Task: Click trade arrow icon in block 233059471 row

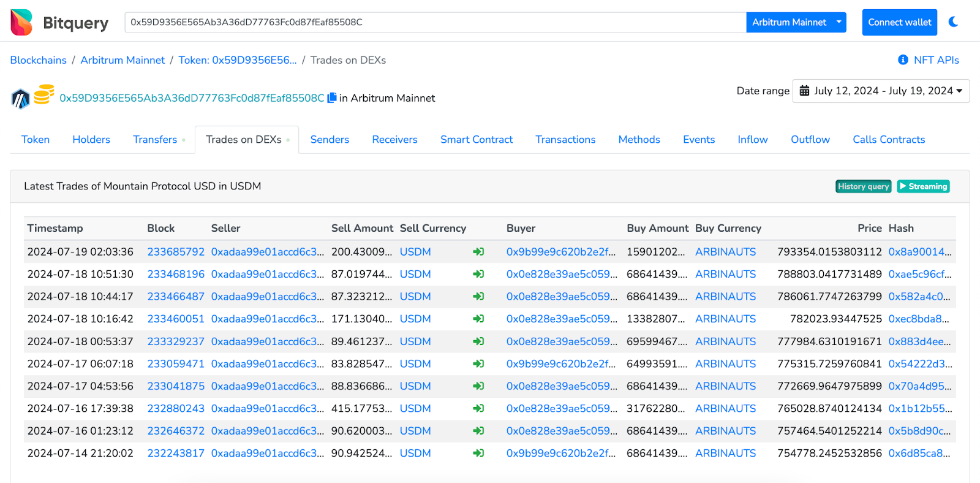Action: coord(478,363)
